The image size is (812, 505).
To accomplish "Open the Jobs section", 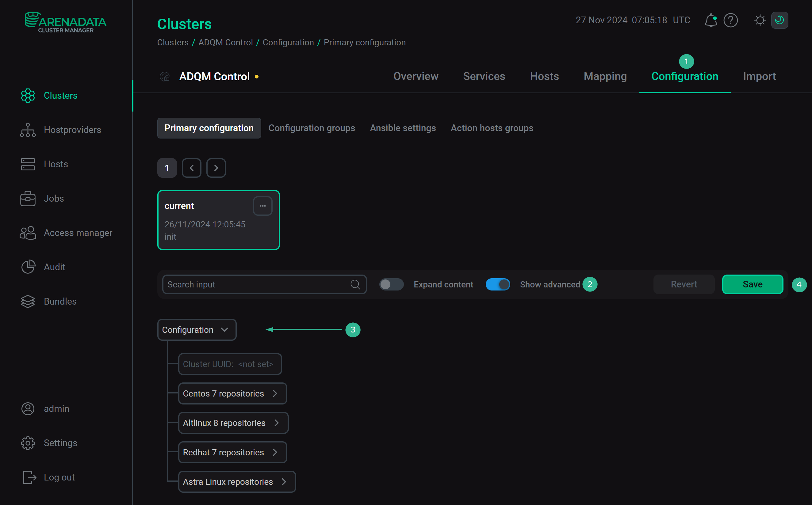I will 53,198.
